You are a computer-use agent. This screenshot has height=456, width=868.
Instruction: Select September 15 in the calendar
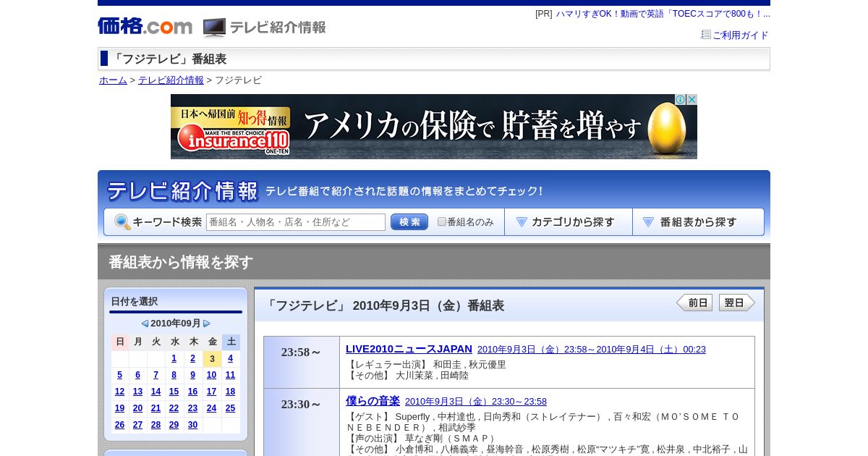pos(174,392)
